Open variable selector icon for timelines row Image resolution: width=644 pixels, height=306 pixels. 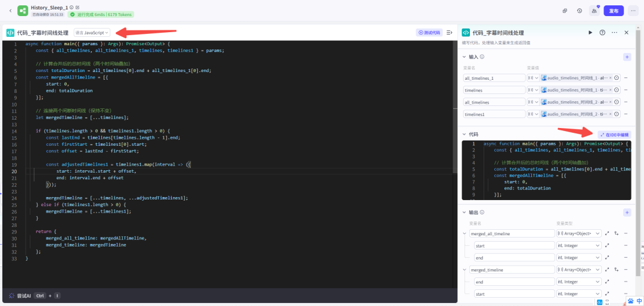[x=617, y=90]
